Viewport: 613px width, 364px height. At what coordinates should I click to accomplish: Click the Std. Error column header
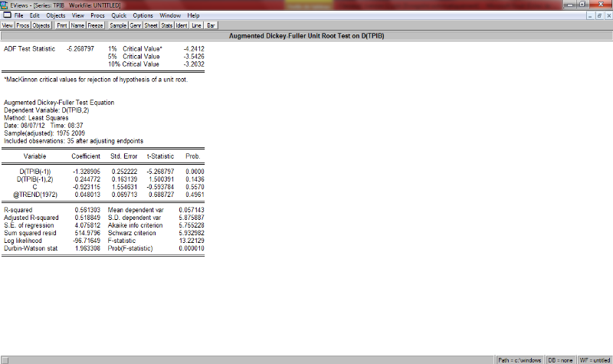click(123, 156)
